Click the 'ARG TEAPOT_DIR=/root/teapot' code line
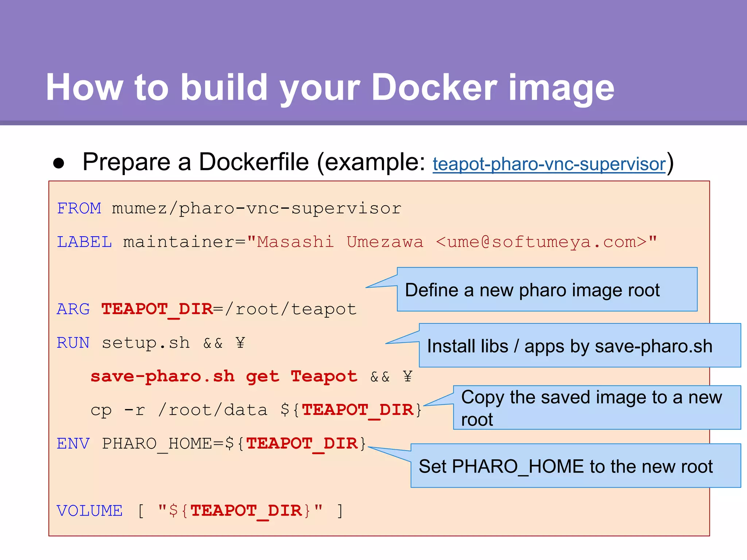The width and height of the screenshot is (747, 560). (207, 310)
